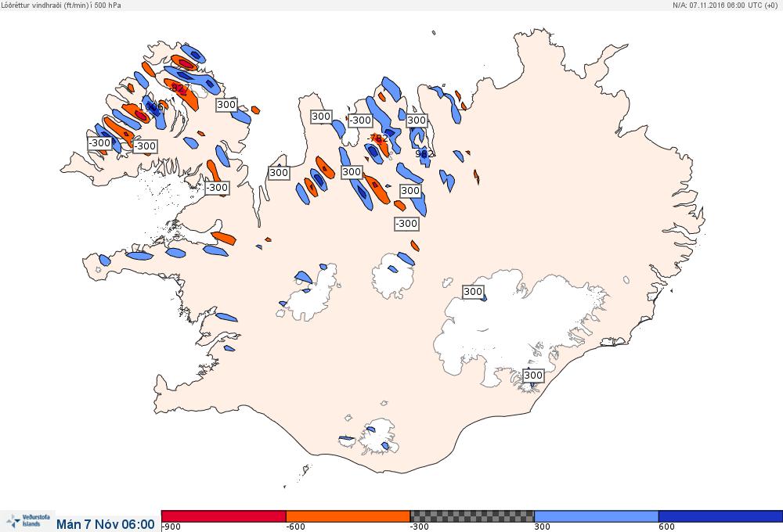Select the checkered -300 to 300 legend swatch
783x532 pixels.
coord(472,516)
